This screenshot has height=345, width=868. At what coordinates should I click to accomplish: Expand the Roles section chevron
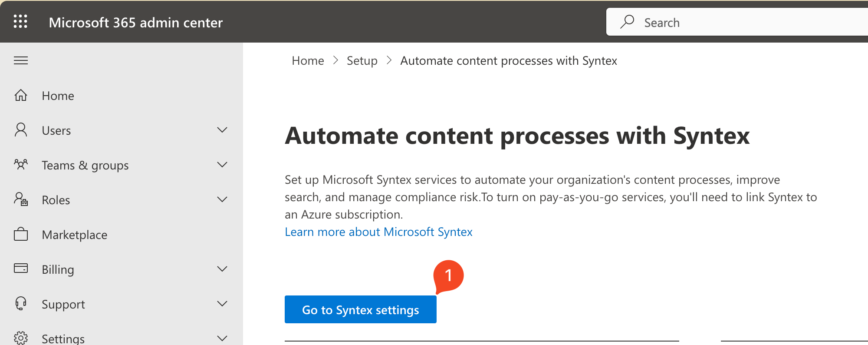pyautogui.click(x=222, y=199)
